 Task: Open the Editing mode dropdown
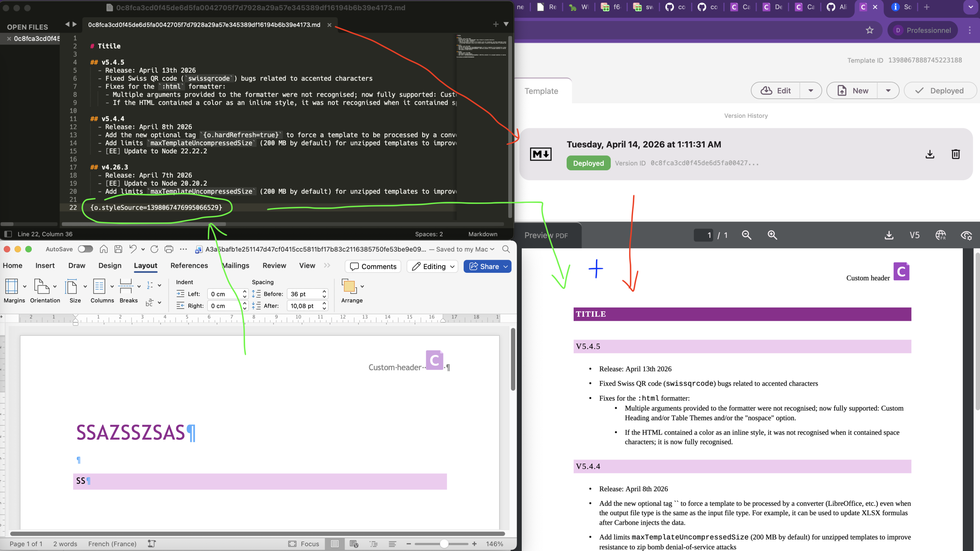[x=433, y=266]
